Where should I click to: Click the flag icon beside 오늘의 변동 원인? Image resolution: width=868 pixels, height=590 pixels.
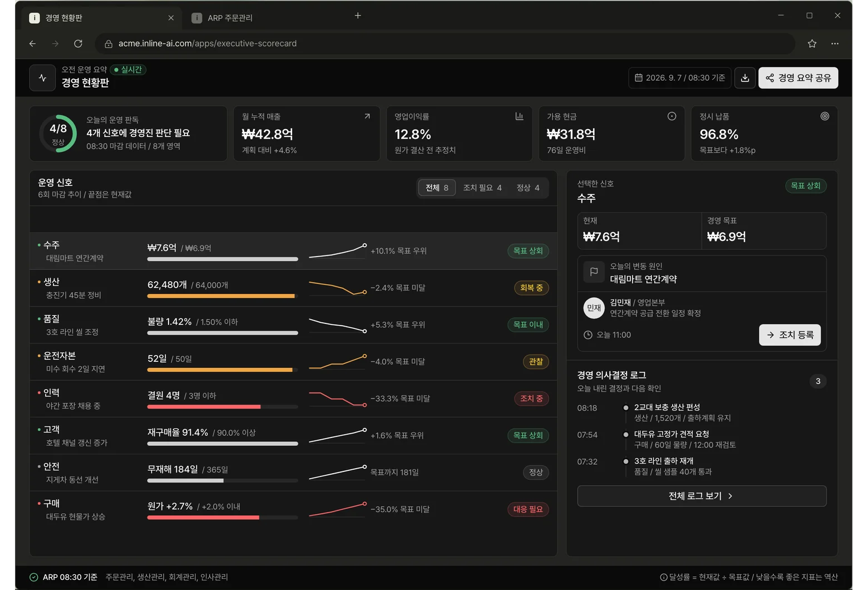click(594, 272)
